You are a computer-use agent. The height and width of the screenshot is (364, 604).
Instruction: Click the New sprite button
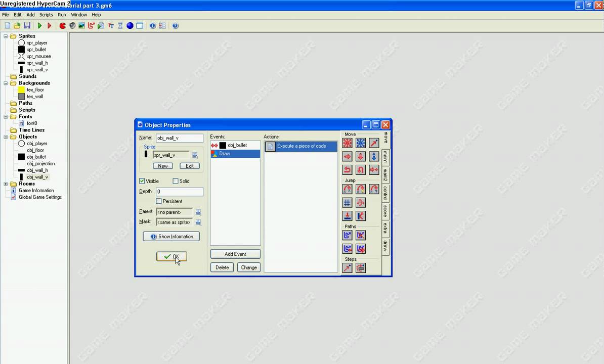coord(163,166)
